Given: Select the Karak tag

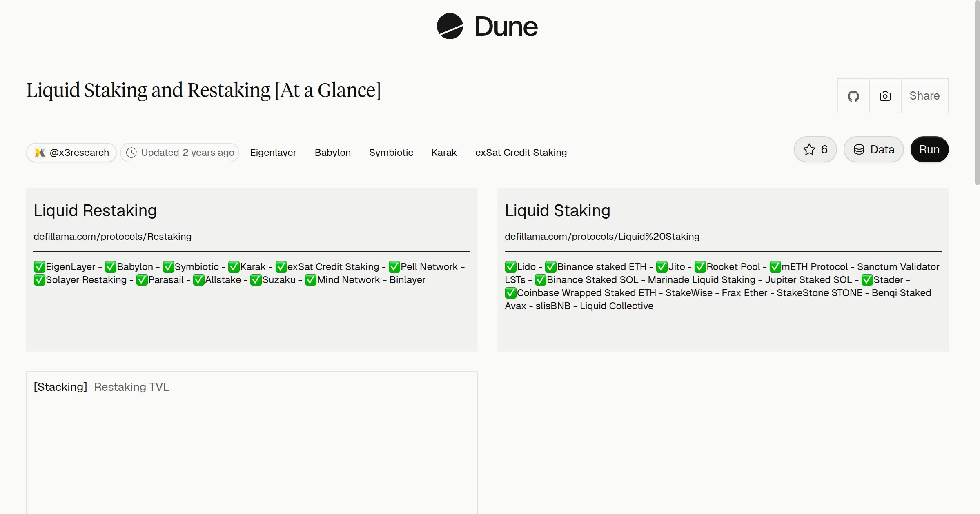Looking at the screenshot, I should click(444, 153).
